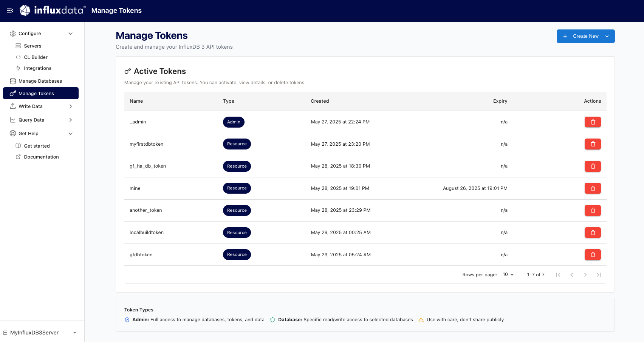Click the Configure gear icon
Image resolution: width=644 pixels, height=342 pixels.
(x=13, y=34)
